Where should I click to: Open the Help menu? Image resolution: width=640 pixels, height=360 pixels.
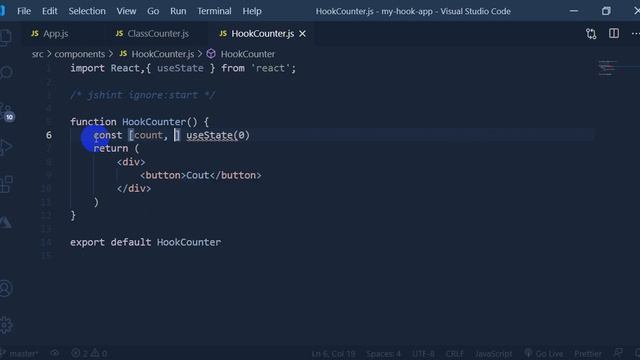point(252,11)
